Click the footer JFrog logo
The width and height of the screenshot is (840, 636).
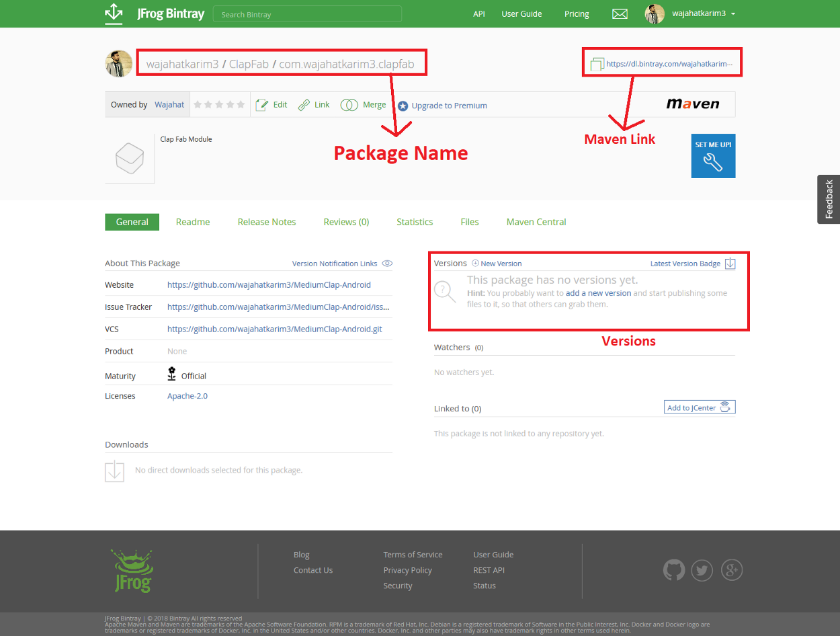(132, 570)
